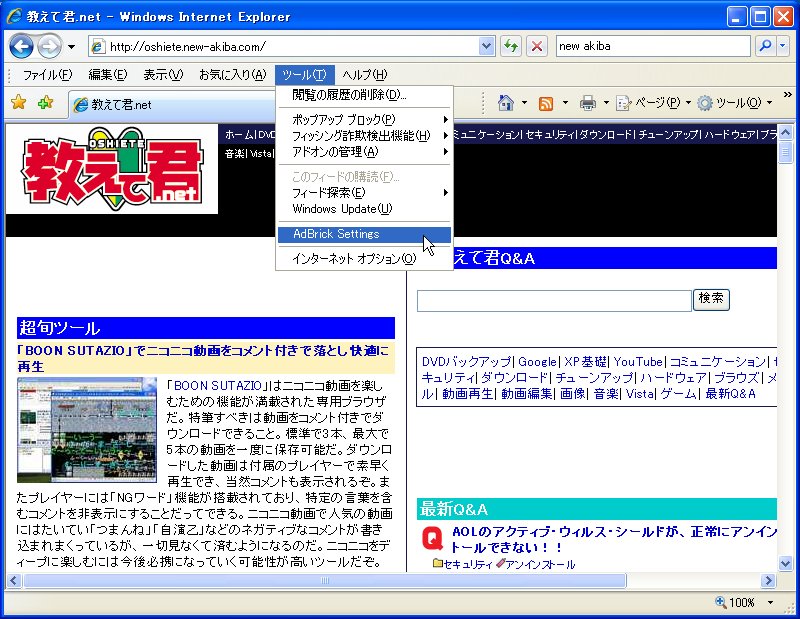Open ポップアップ ブロック(P) submenu
Viewport: 800px width, 619px height.
[364, 120]
